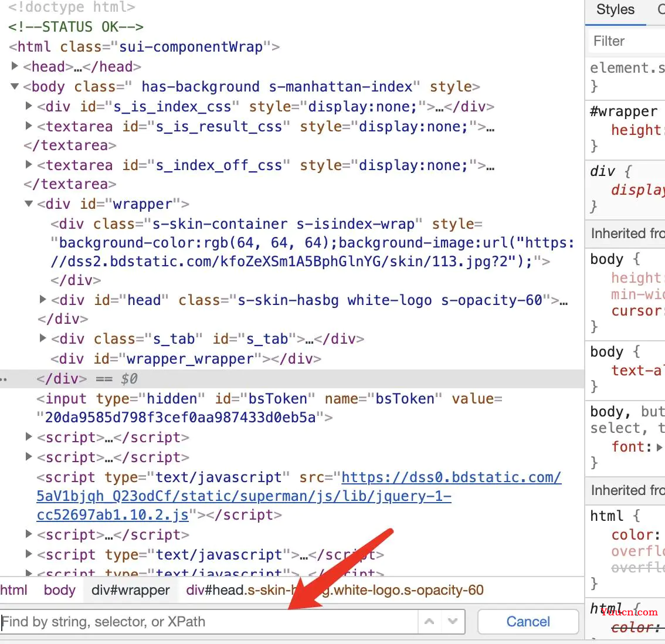Expand the collapsed head element
This screenshot has height=644, width=665.
(x=15, y=66)
